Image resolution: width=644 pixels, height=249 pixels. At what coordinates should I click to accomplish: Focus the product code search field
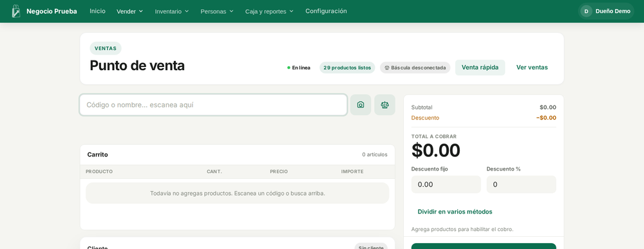pos(214,105)
